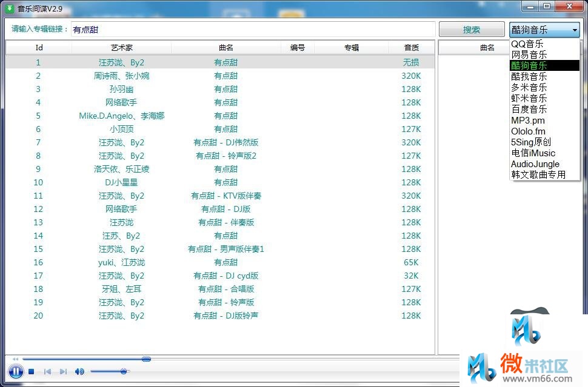Select artist 孙羽幽 in row 3
This screenshot has height=387, width=588.
[x=121, y=89]
